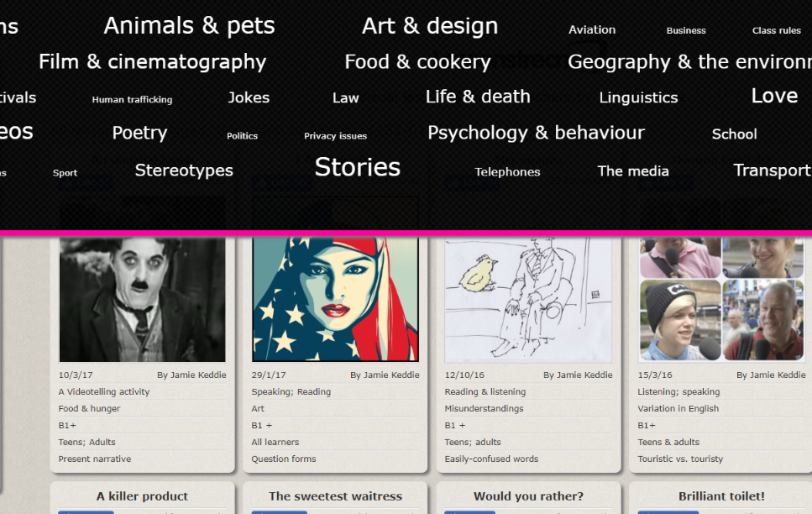This screenshot has width=812, height=514.
Task: Click 'Question forms' text
Action: point(284,459)
